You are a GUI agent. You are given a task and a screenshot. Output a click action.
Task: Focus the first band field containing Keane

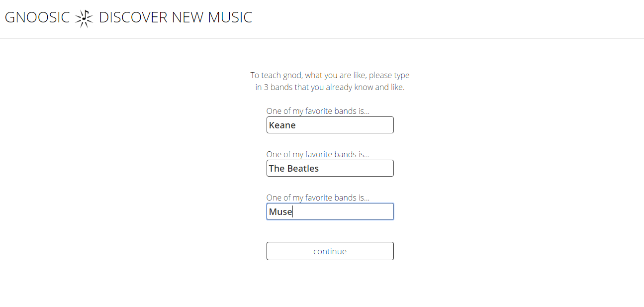[x=330, y=125]
